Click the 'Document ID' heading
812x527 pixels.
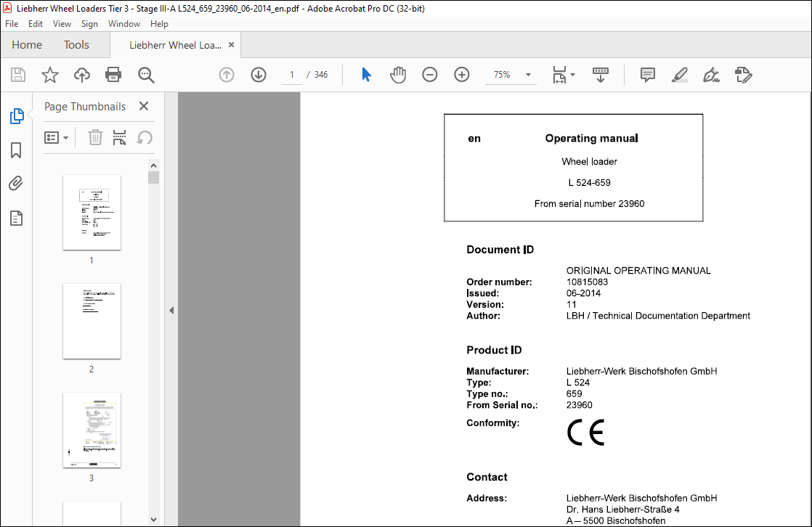coord(500,250)
